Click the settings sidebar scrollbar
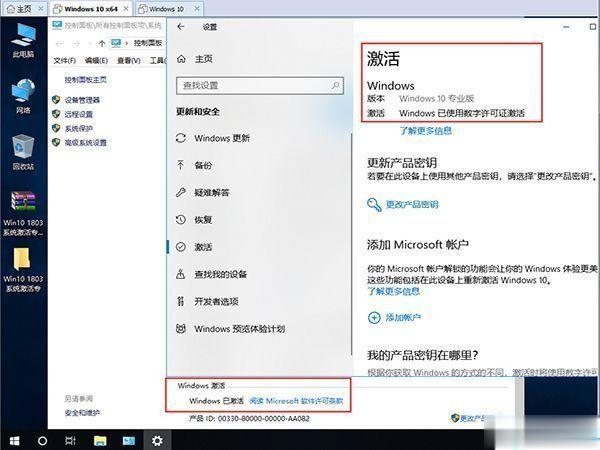 pyautogui.click(x=352, y=245)
